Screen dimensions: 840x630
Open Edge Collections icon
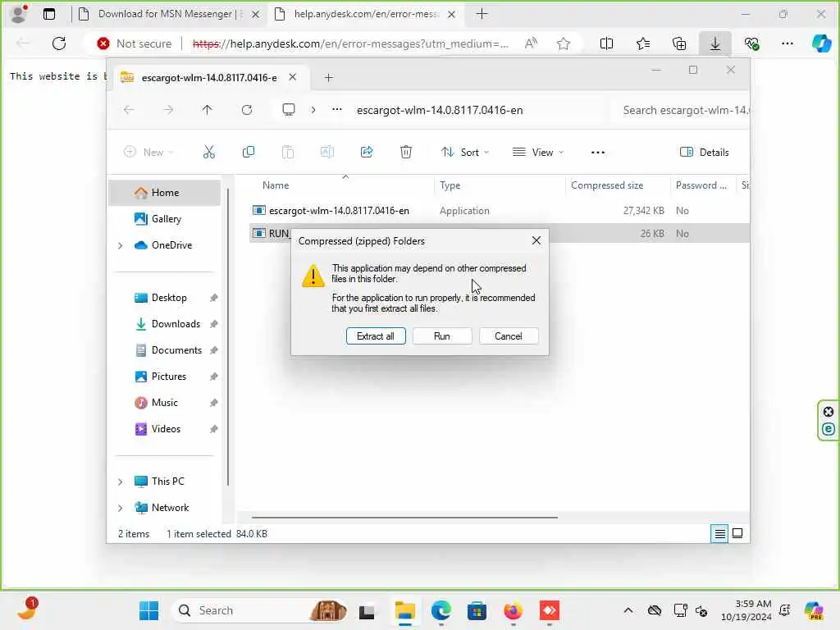point(679,43)
